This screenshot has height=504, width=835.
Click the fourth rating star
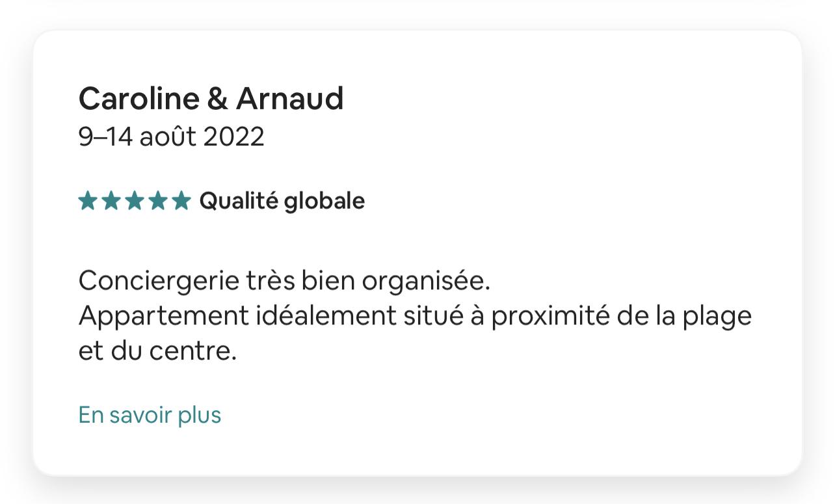tap(159, 202)
